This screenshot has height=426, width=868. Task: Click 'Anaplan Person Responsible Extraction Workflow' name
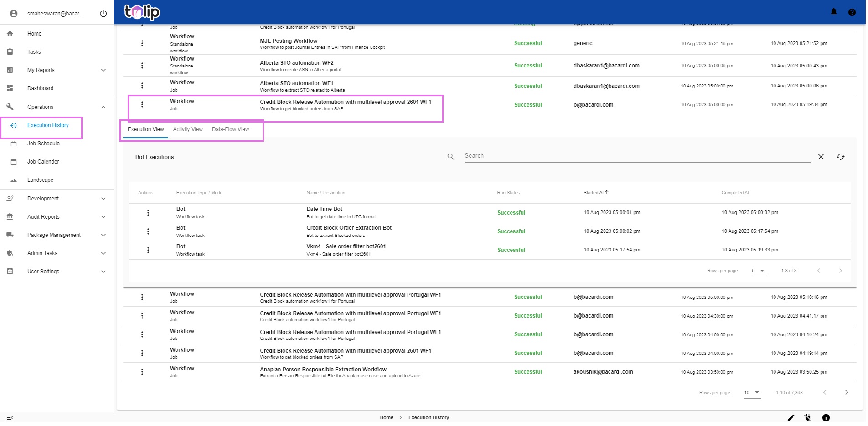[x=323, y=370]
